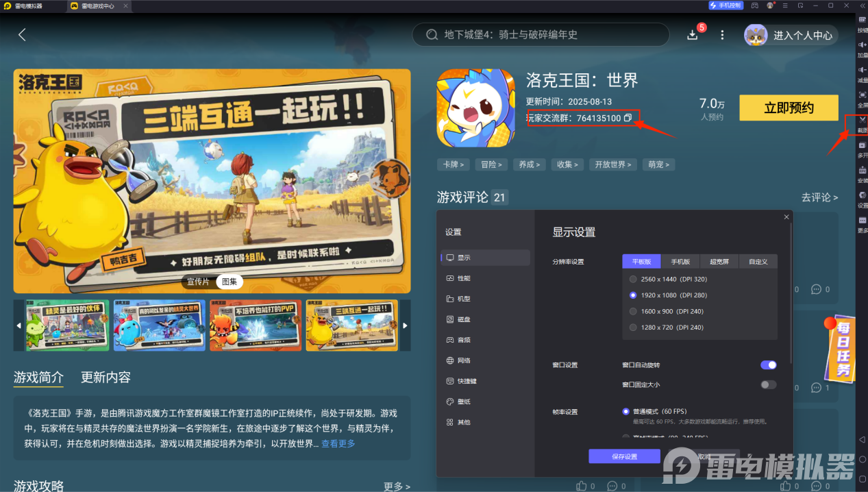Open the 磁盘 settings section
The height and width of the screenshot is (492, 868).
click(486, 319)
